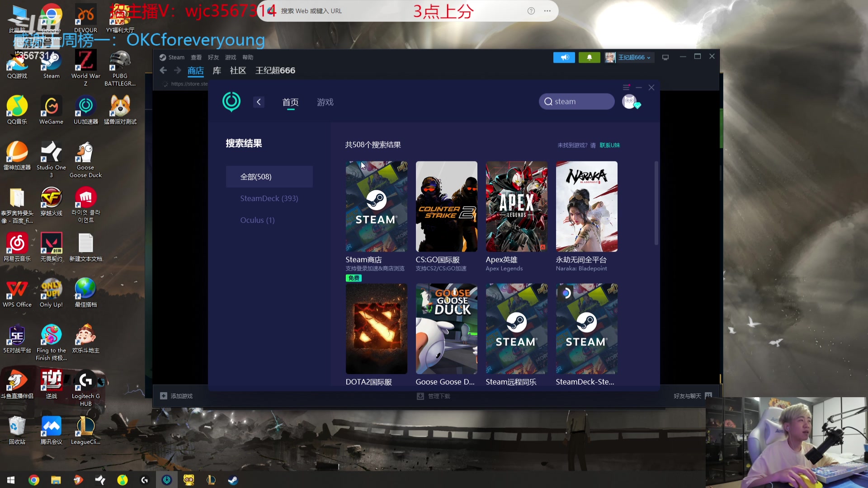Filter results by SteamDeck (393)
This screenshot has width=868, height=488.
(269, 198)
